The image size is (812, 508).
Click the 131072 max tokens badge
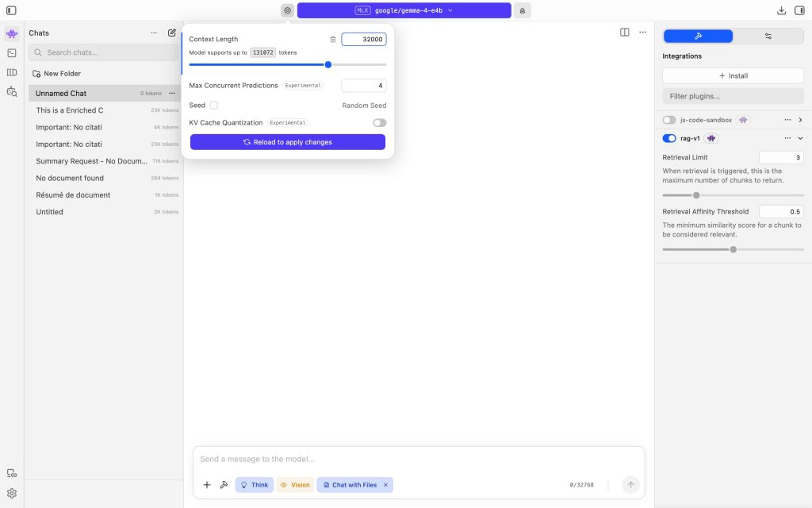[262, 52]
